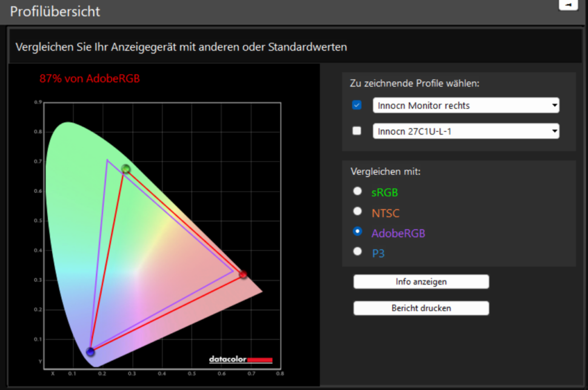This screenshot has height=390, width=588.
Task: Click the blue primary point on the gamut chart
Action: click(x=90, y=352)
